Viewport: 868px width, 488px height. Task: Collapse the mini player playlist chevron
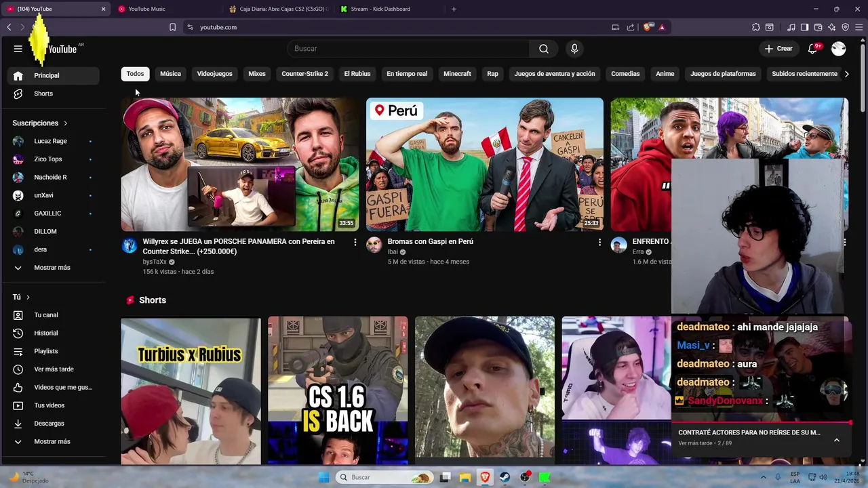(836, 440)
